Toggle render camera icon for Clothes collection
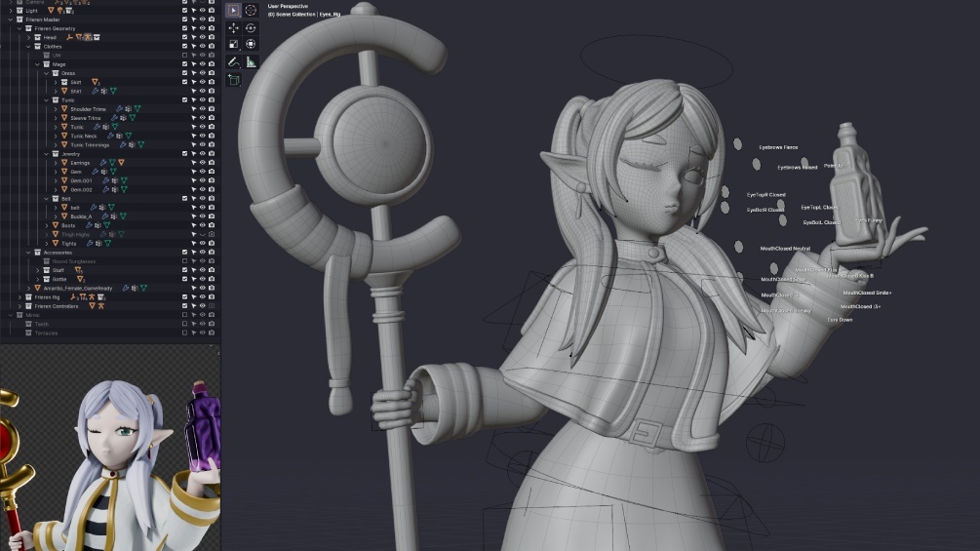This screenshot has width=980, height=551. coord(212,46)
